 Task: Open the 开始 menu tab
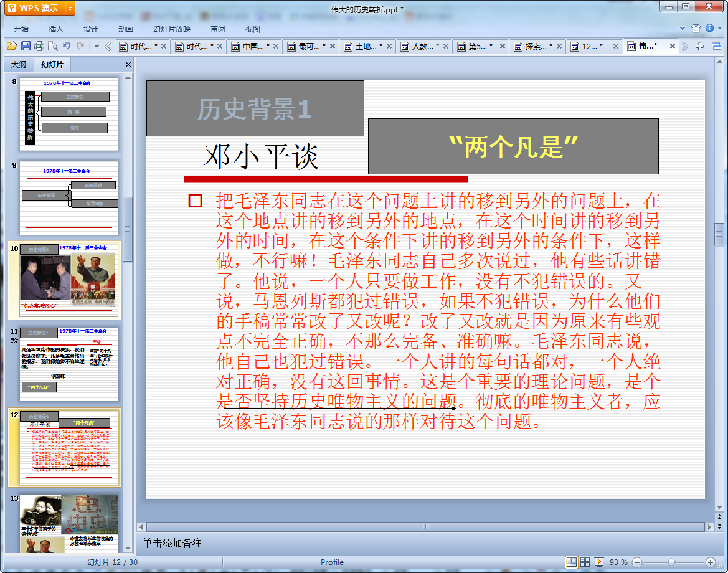[x=21, y=29]
